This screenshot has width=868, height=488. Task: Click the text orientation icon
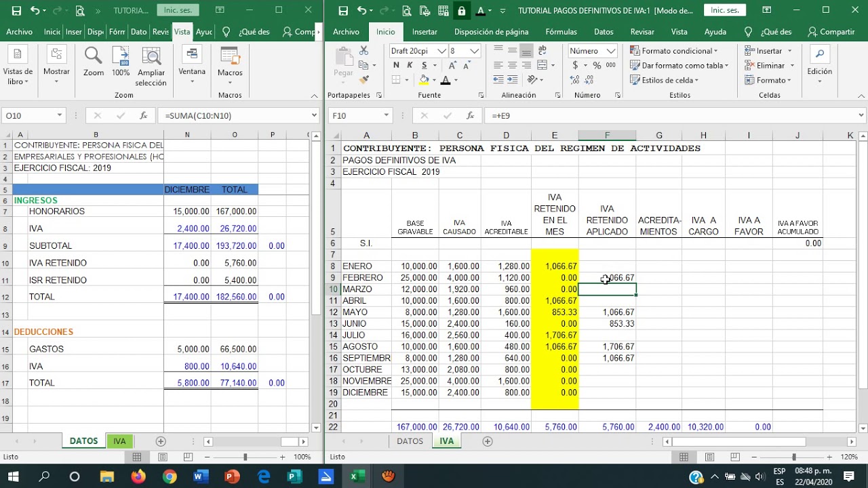point(532,80)
